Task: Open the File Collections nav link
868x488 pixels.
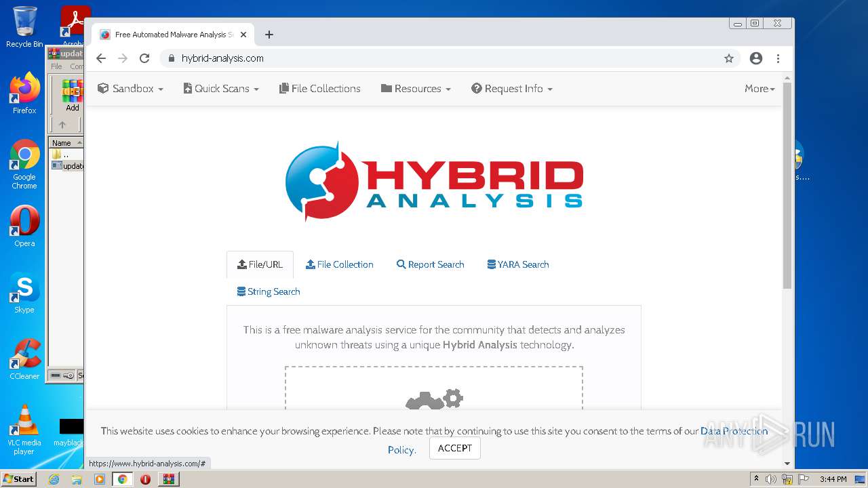Action: 320,89
